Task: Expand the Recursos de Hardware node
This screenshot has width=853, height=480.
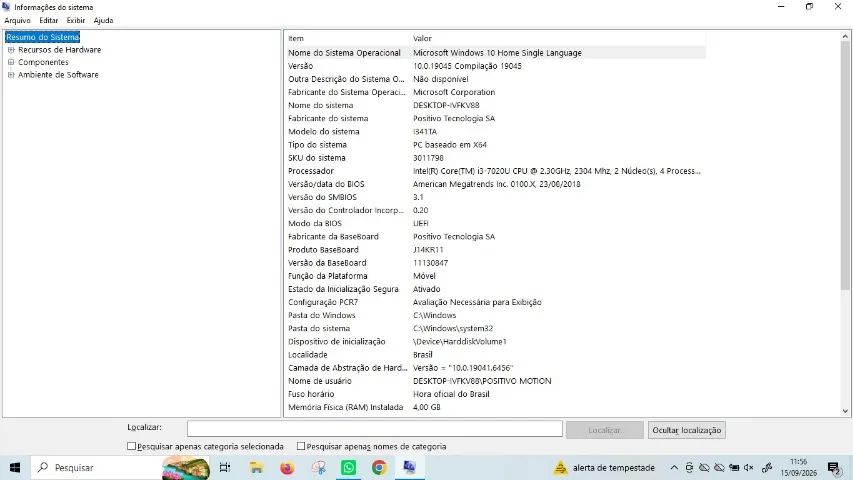Action: coord(11,50)
